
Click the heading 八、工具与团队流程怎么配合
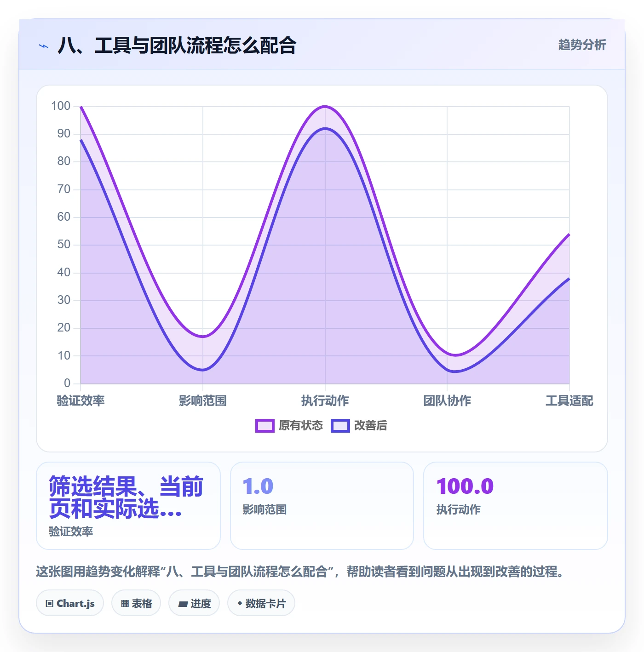(177, 46)
